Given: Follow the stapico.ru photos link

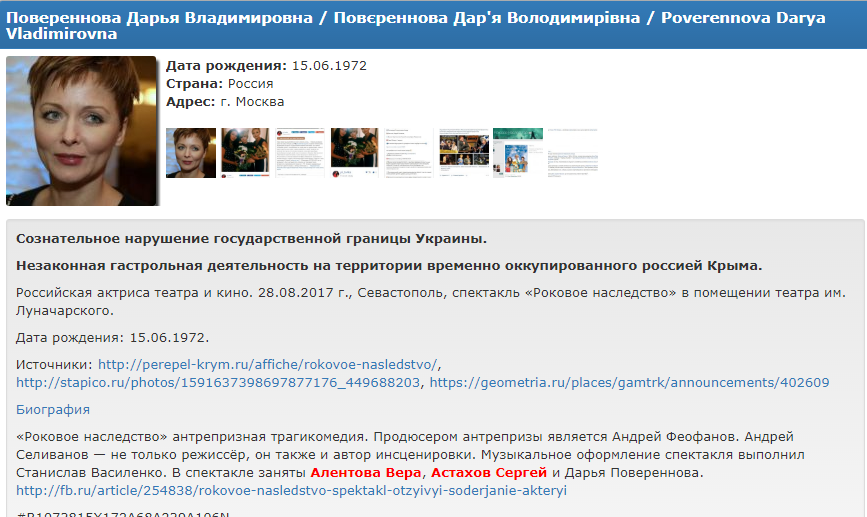Looking at the screenshot, I should click(x=221, y=382).
